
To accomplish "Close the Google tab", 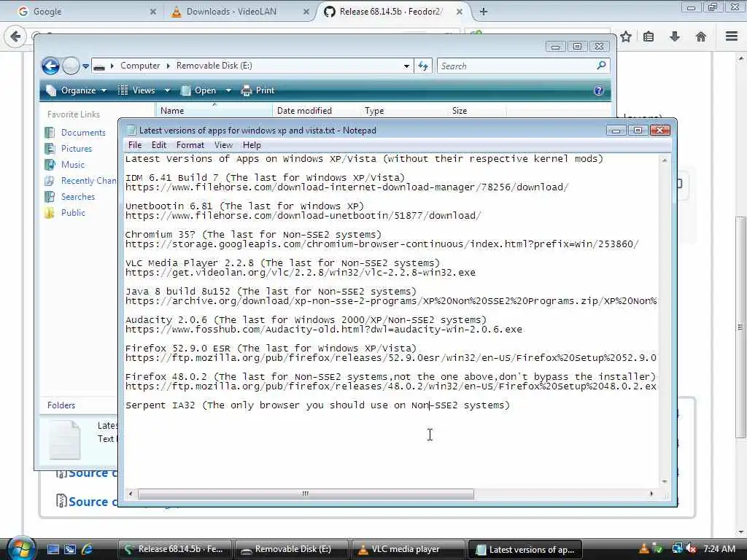I will click(x=152, y=12).
